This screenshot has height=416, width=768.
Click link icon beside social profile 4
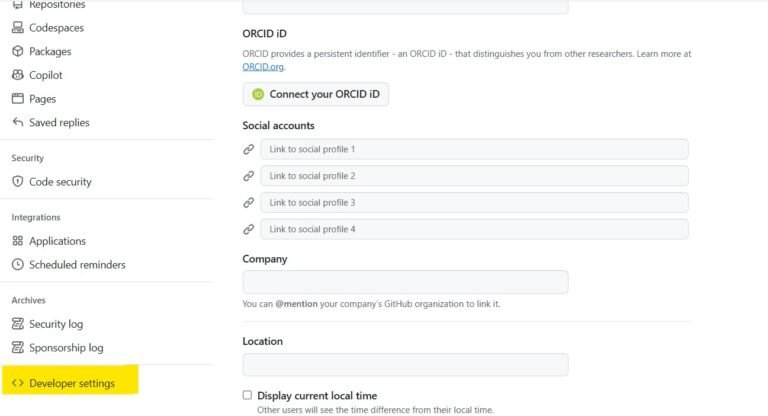click(249, 229)
